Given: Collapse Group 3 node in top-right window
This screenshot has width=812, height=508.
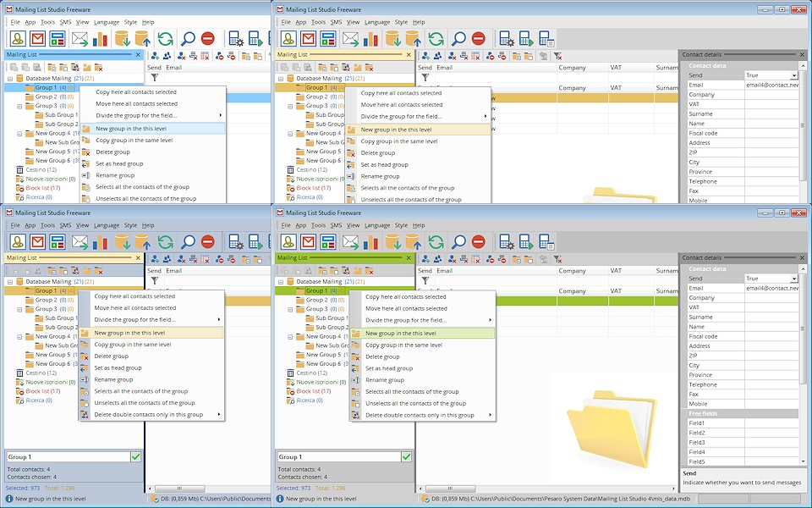Looking at the screenshot, I should (290, 107).
